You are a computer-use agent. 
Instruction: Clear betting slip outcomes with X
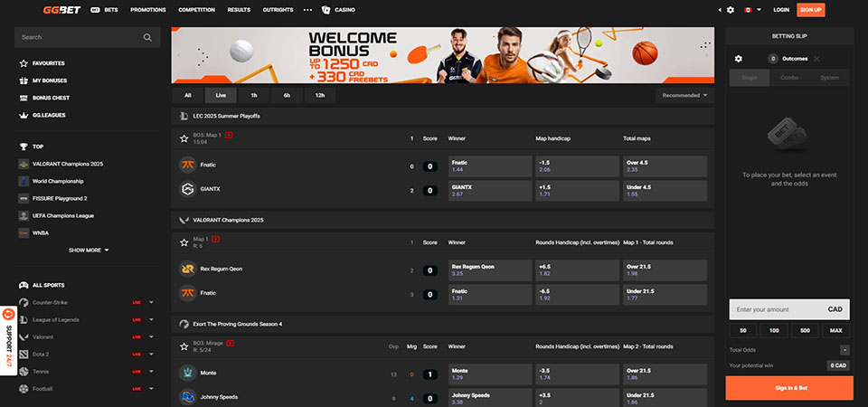[x=817, y=59]
